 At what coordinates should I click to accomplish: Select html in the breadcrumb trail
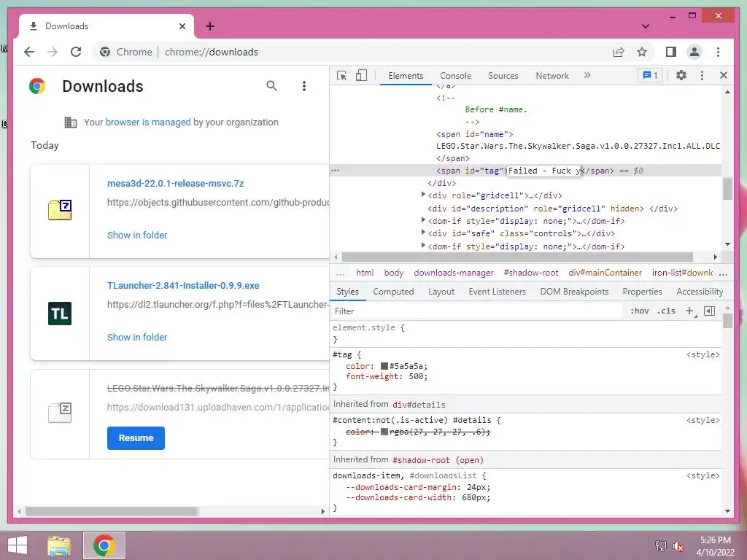click(x=365, y=273)
